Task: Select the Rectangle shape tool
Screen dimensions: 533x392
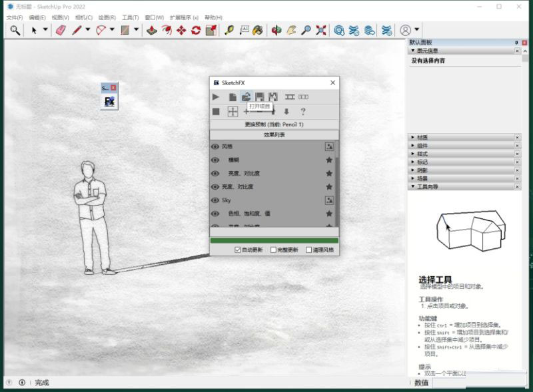Action: tap(125, 30)
